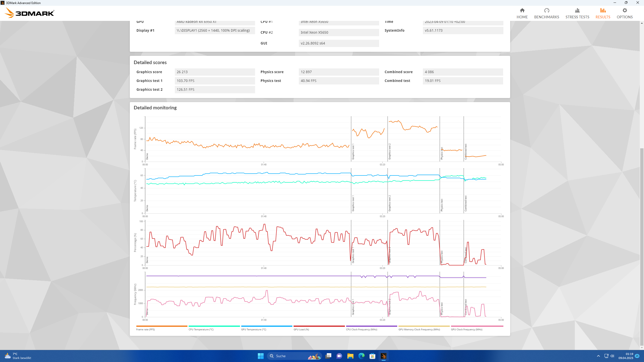Open OPTIONS gear icon
Viewport: 644px width, 362px height.
click(624, 11)
